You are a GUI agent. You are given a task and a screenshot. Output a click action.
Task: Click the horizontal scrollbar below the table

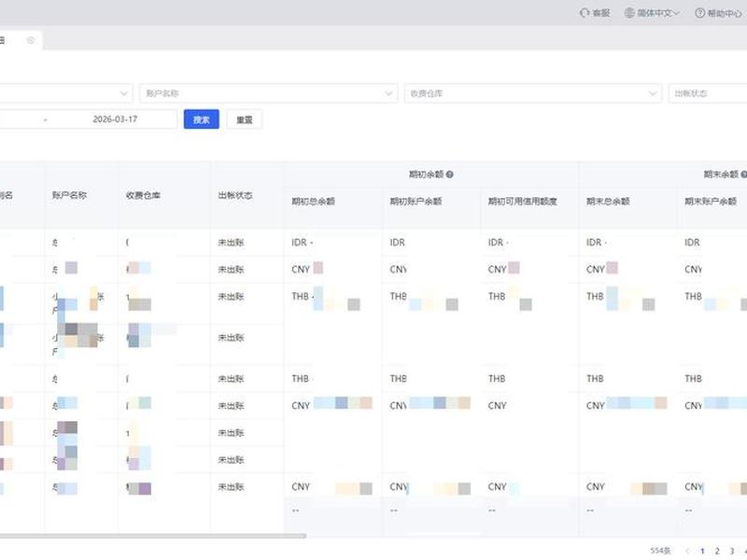pos(152,536)
